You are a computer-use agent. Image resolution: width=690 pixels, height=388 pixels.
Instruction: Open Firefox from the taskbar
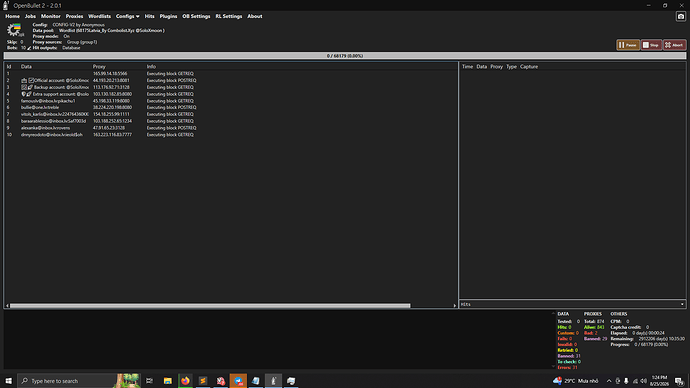pyautogui.click(x=185, y=381)
